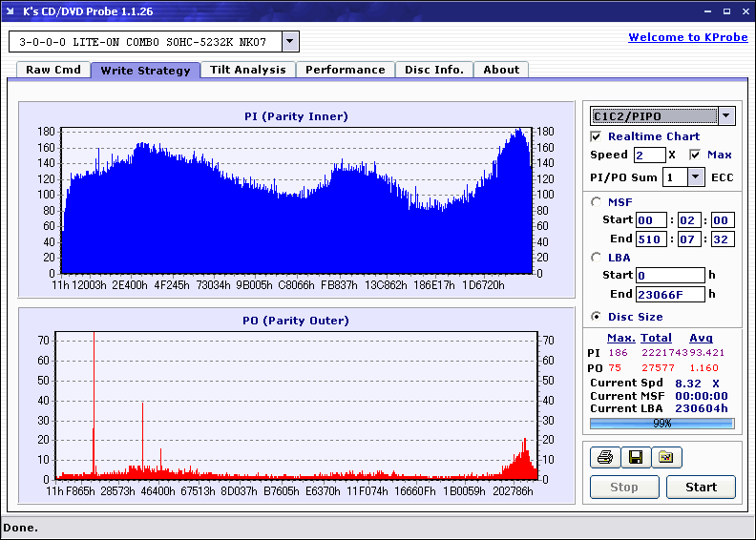Click the print chart icon
Viewport: 756px width, 540px height.
tap(603, 458)
